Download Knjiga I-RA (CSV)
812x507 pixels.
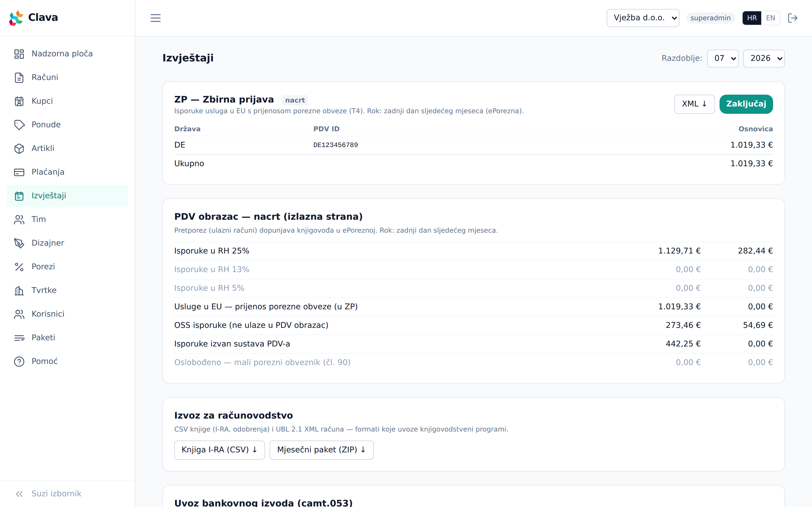coord(219,450)
